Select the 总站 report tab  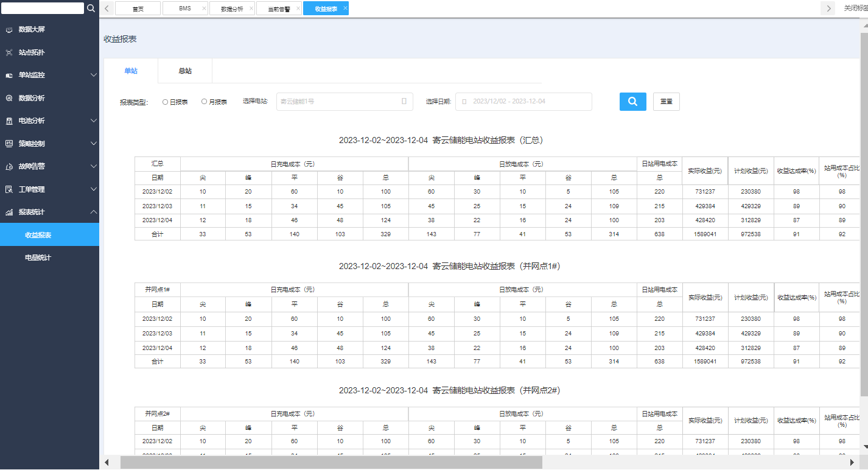tap(185, 71)
